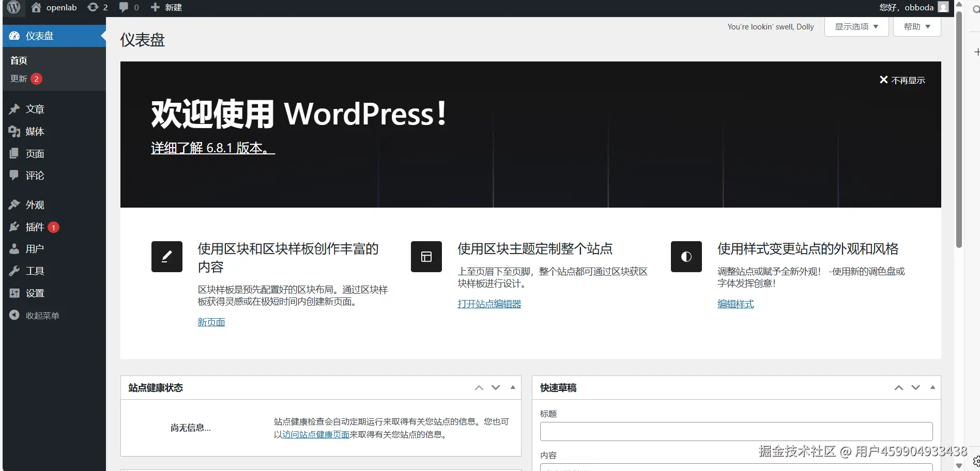Follow the 详细了解 6.8.1 版本 link
The width and height of the screenshot is (980, 471).
coord(213,148)
